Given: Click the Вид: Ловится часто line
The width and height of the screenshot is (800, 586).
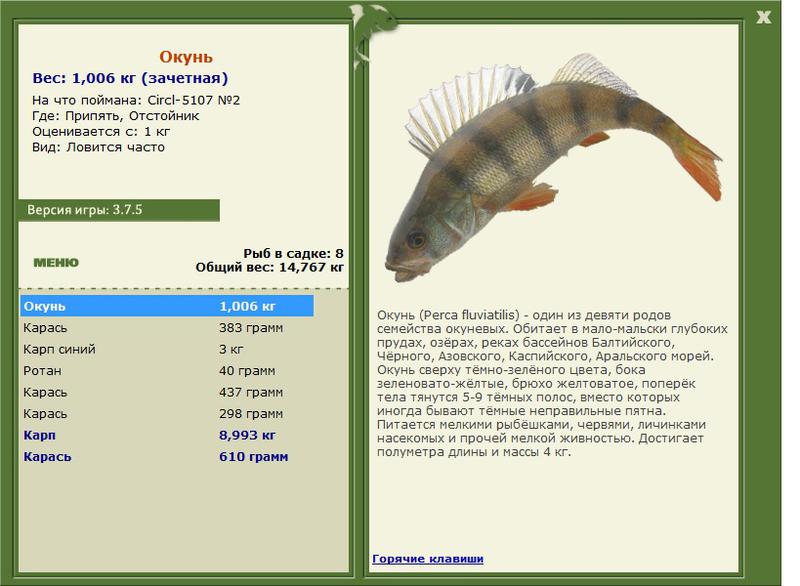Looking at the screenshot, I should click(98, 147).
